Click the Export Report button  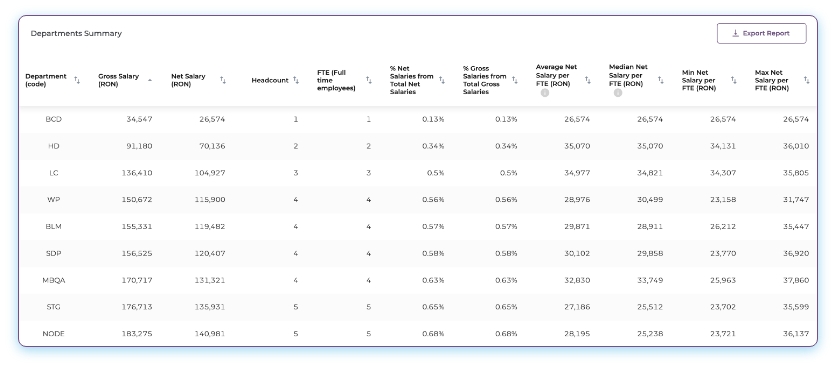[x=761, y=33]
